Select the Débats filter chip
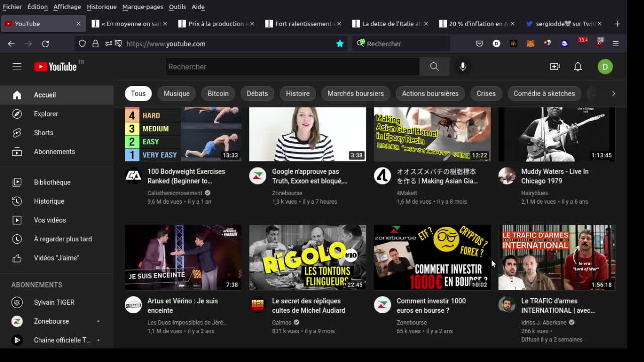 pos(257,94)
